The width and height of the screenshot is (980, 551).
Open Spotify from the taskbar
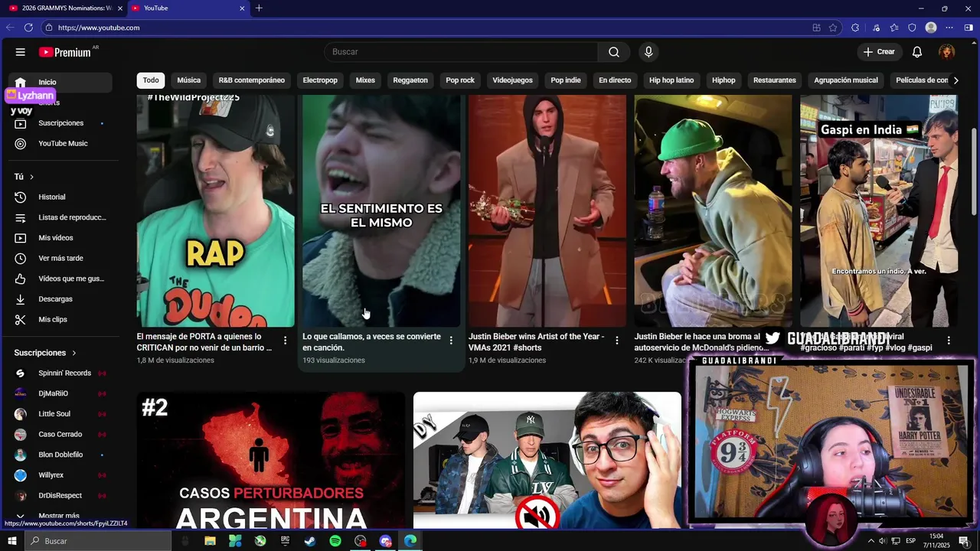tap(335, 541)
